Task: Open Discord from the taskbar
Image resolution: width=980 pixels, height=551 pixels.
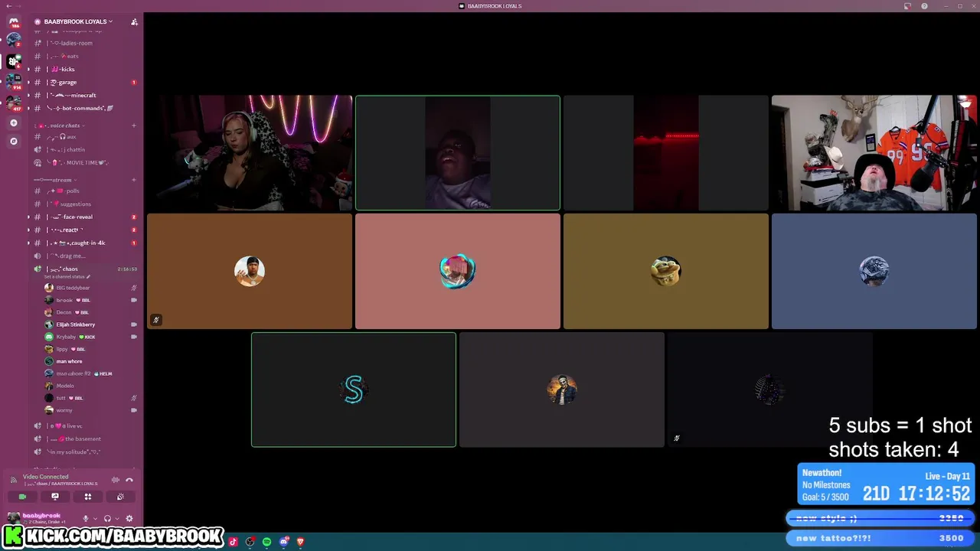Action: click(x=283, y=542)
